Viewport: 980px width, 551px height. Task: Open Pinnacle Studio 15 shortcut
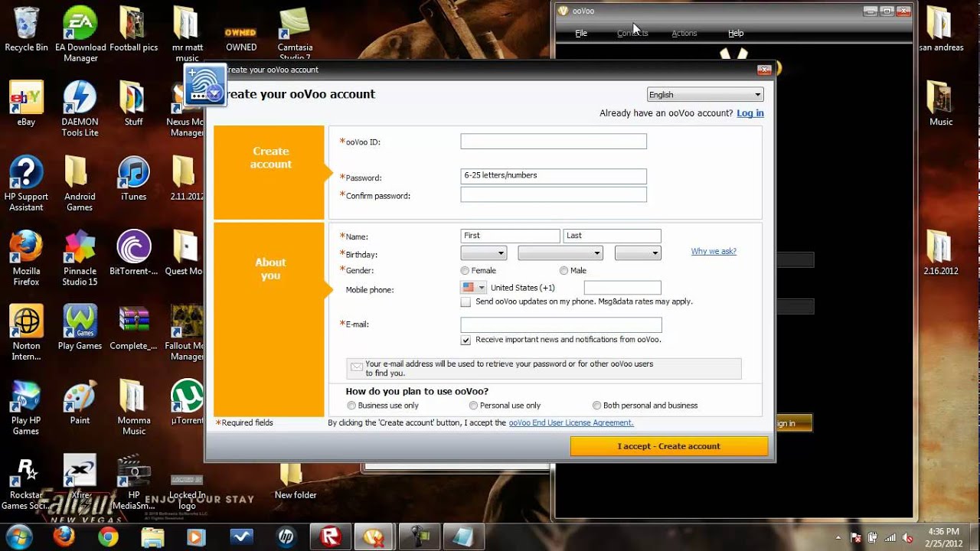click(x=80, y=258)
